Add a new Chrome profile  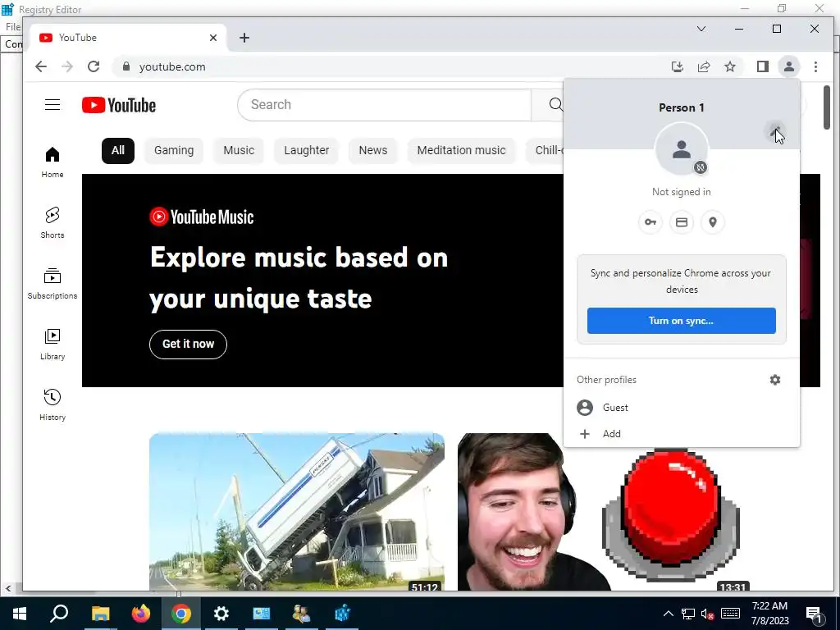[x=682, y=434]
